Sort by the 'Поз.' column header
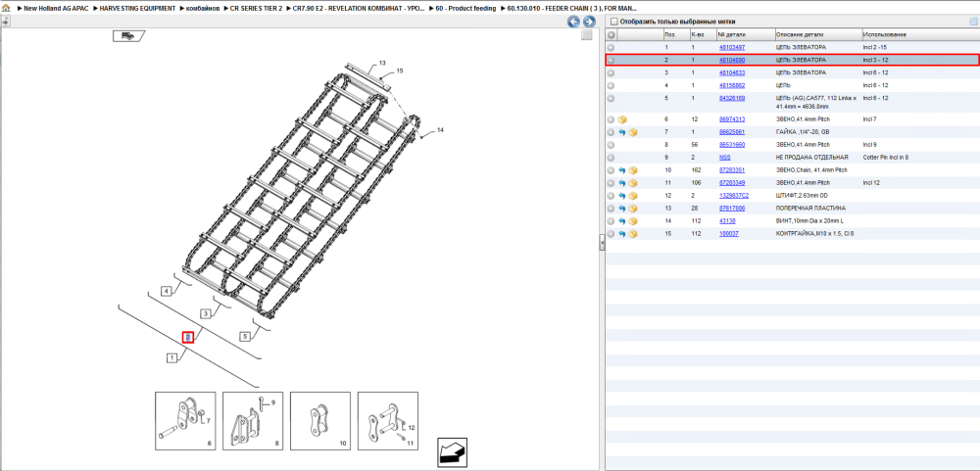This screenshot has width=980, height=471. (675, 35)
